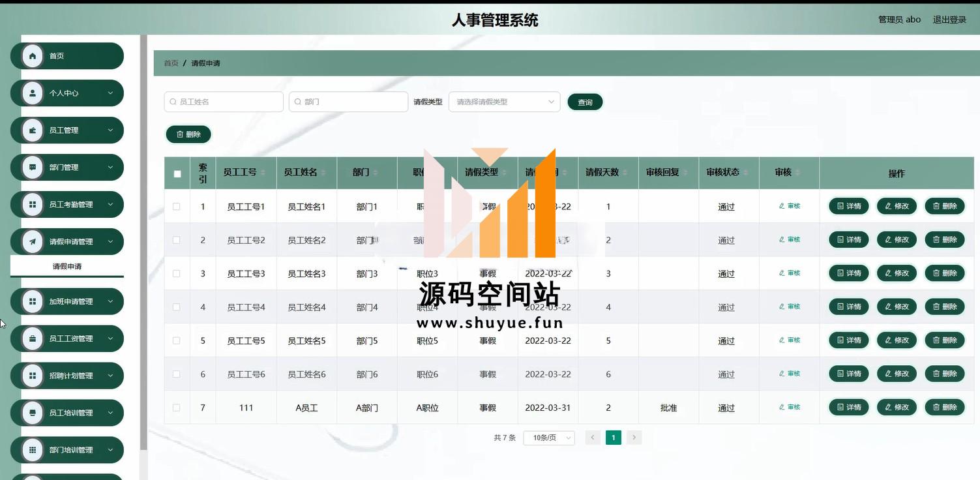Click the search icon in 部门 field
This screenshot has width=980, height=480.
[x=297, y=102]
